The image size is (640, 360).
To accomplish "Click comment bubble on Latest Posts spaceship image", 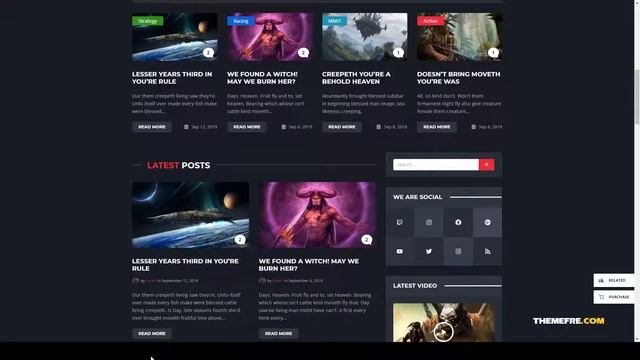I will pos(240,240).
